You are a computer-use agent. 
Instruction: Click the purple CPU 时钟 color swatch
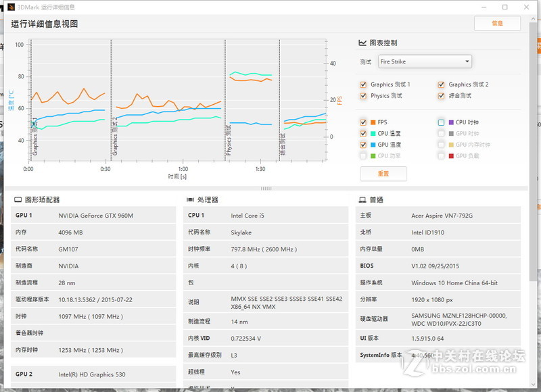[x=450, y=122]
